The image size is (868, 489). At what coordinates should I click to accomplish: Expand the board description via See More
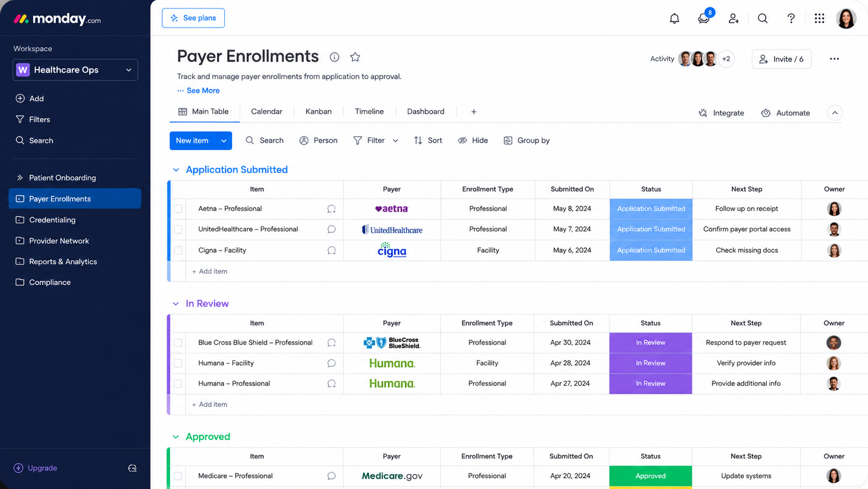coord(198,90)
